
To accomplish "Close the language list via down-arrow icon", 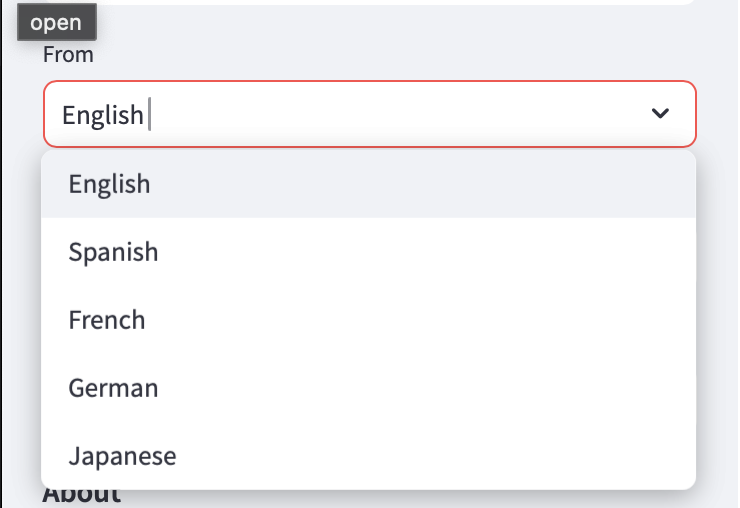I will point(660,113).
